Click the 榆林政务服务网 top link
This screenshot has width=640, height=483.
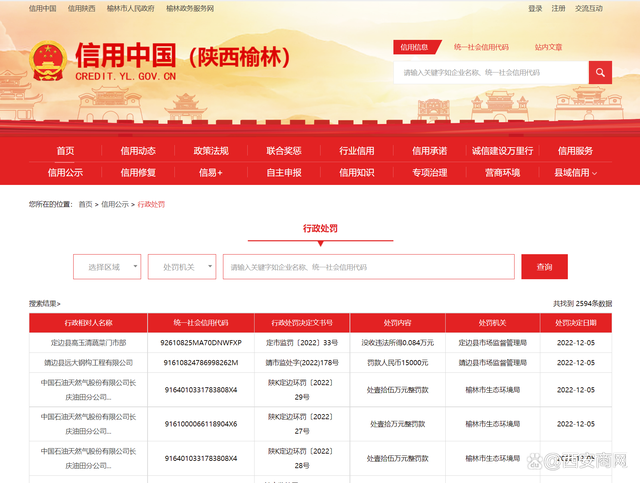tap(190, 8)
